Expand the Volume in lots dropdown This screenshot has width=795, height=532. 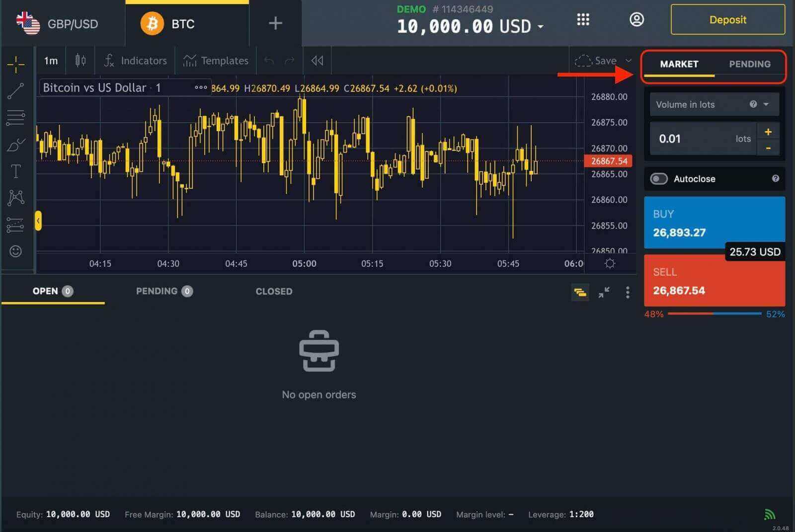pyautogui.click(x=766, y=104)
